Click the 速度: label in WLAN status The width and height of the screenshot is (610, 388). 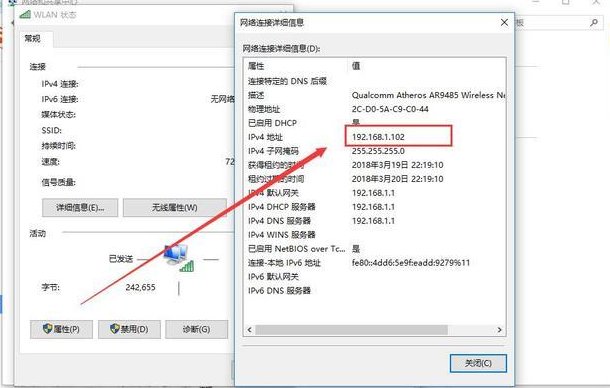coord(51,162)
